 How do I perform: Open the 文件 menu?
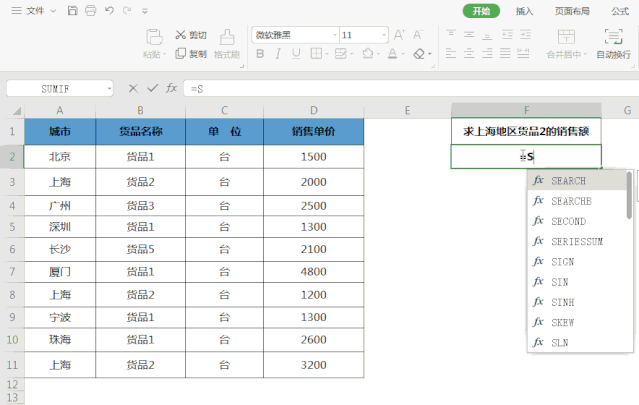(x=35, y=11)
